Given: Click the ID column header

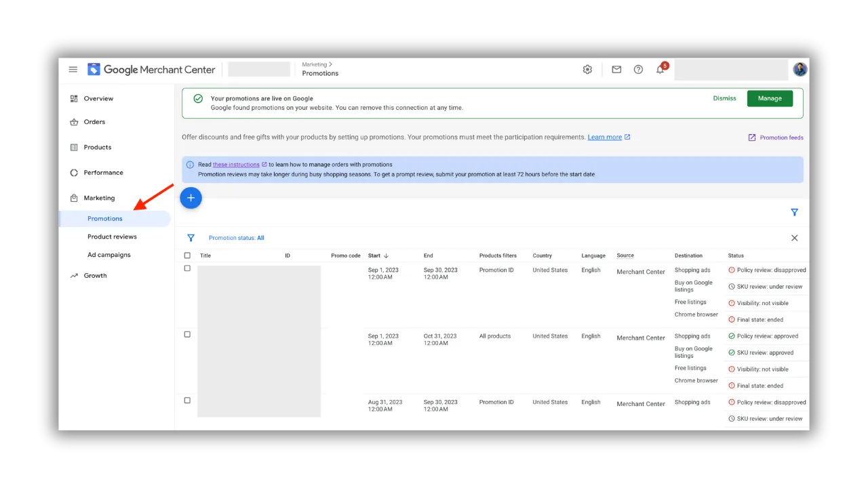Looking at the screenshot, I should point(288,256).
